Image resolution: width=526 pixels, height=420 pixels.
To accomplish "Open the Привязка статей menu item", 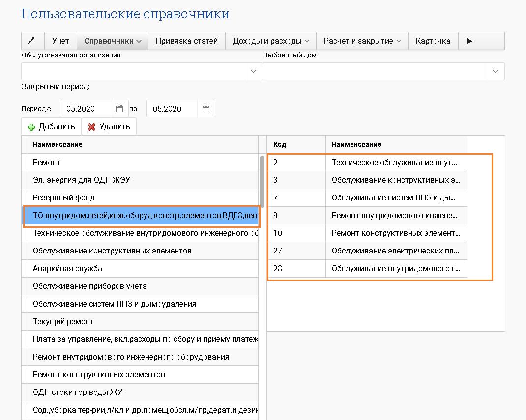I will (186, 41).
